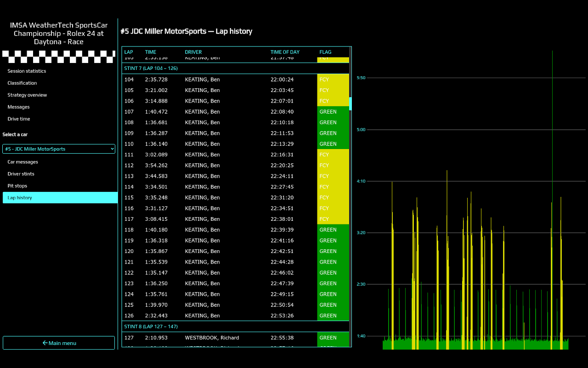This screenshot has width=588, height=368.
Task: Click the 3:20 chart axis label
Action: [361, 233]
